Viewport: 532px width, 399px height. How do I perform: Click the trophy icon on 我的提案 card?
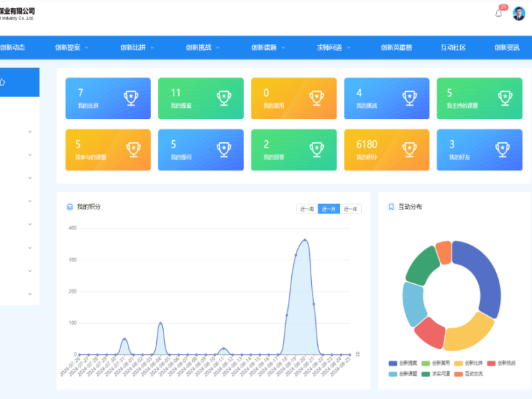point(224,98)
